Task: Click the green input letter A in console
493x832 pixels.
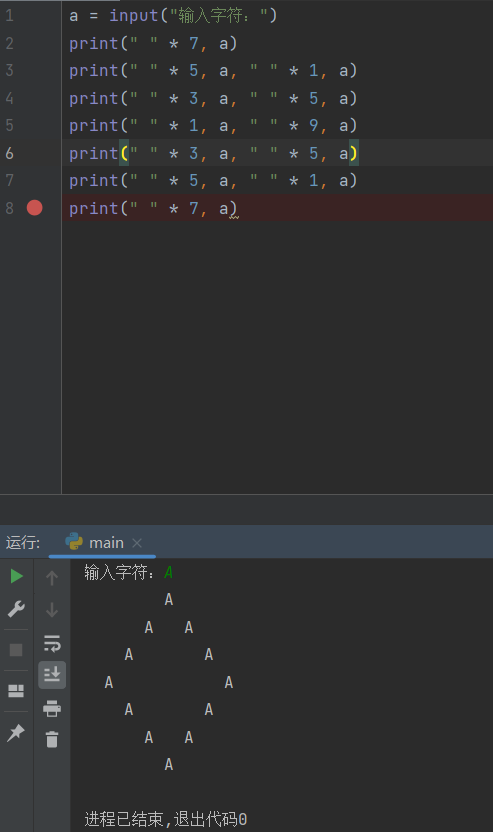Action: [x=169, y=573]
